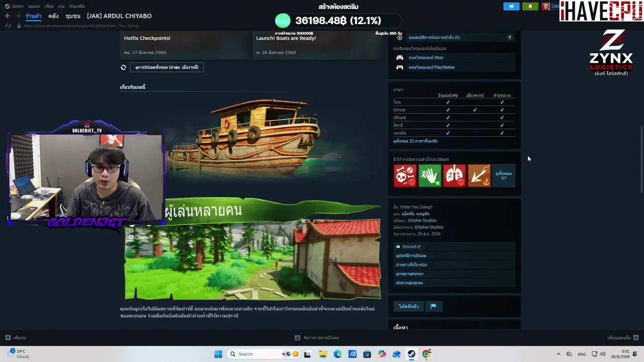Viewport: 644px width, 362px height.
Task: Click the lungs achievement icon
Action: [454, 175]
